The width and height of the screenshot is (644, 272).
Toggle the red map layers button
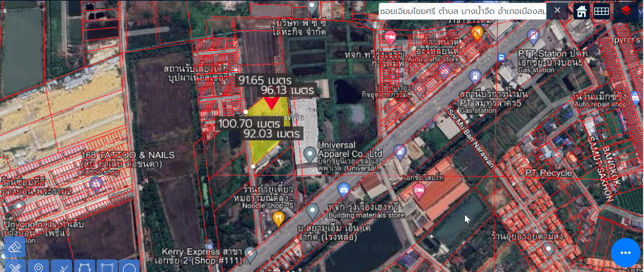pos(626,11)
